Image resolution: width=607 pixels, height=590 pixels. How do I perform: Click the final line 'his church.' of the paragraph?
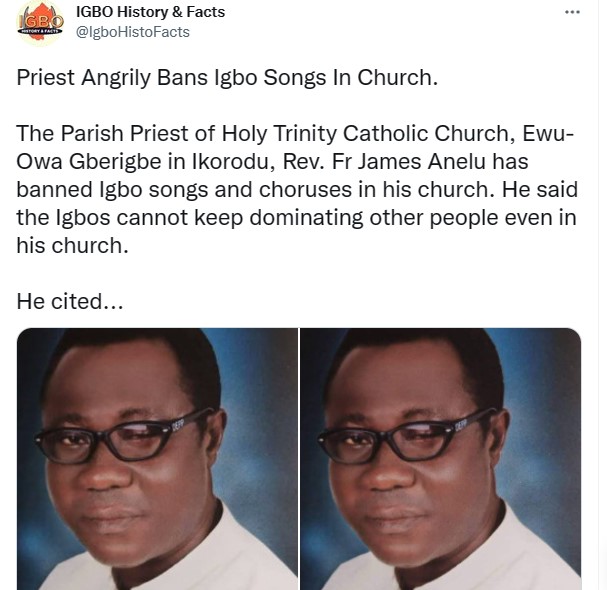tap(72, 245)
